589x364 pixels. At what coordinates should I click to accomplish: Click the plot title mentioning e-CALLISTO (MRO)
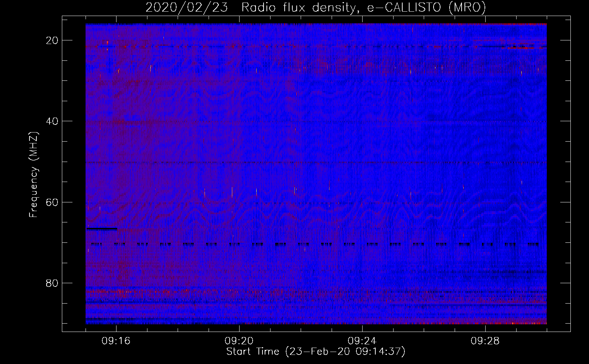pyautogui.click(x=316, y=8)
